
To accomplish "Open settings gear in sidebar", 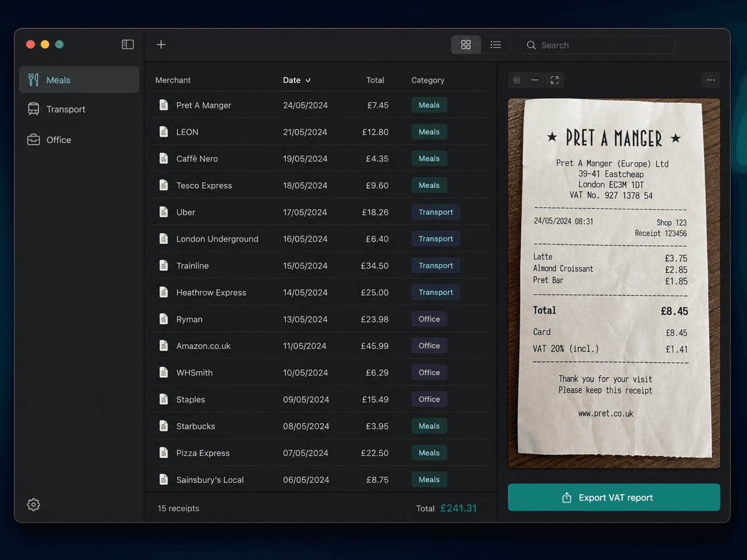I will click(x=34, y=505).
